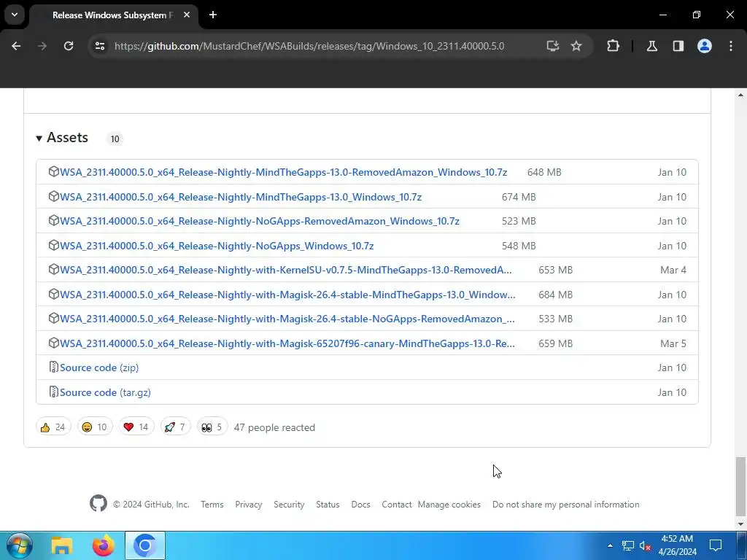
Task: Open the Privacy footer link
Action: [249, 505]
